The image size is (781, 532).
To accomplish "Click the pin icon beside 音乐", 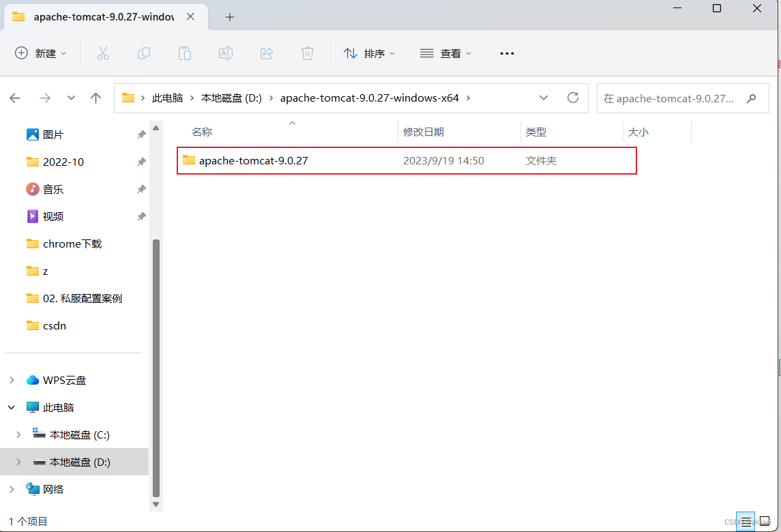I will [141, 190].
